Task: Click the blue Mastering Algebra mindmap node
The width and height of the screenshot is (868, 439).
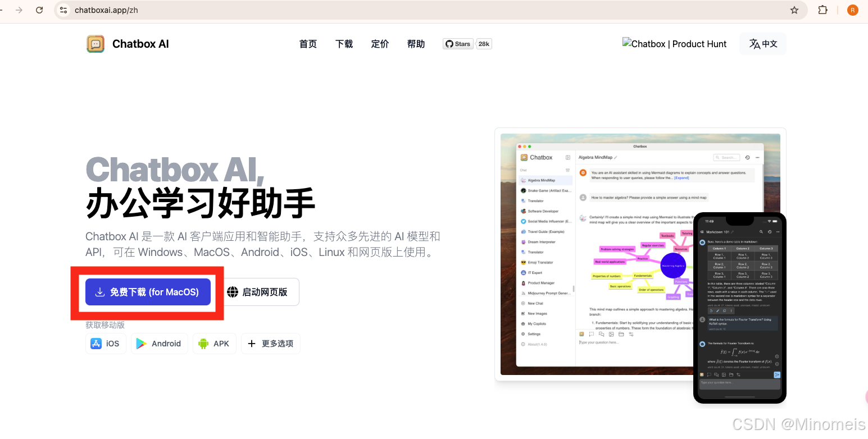Action: point(674,266)
